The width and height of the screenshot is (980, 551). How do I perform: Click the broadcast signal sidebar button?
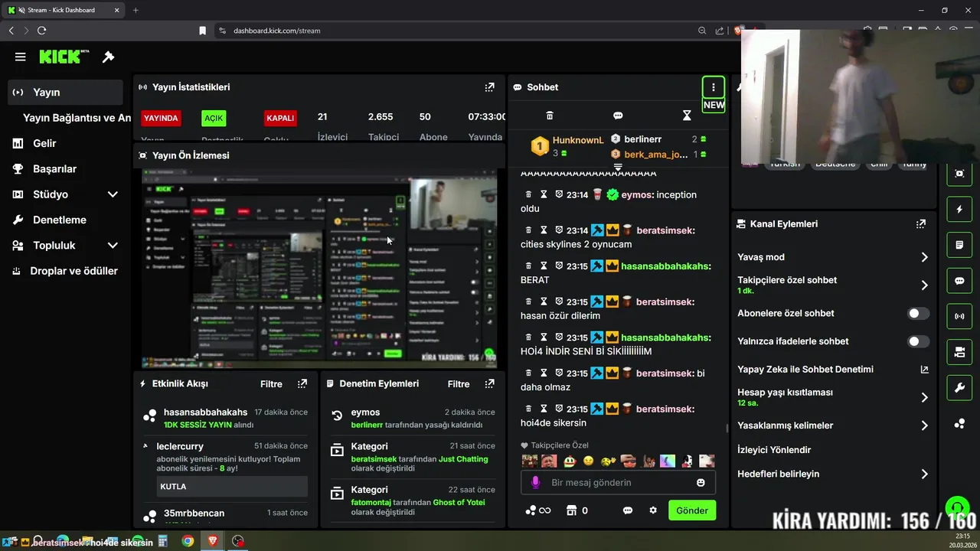pyautogui.click(x=959, y=316)
